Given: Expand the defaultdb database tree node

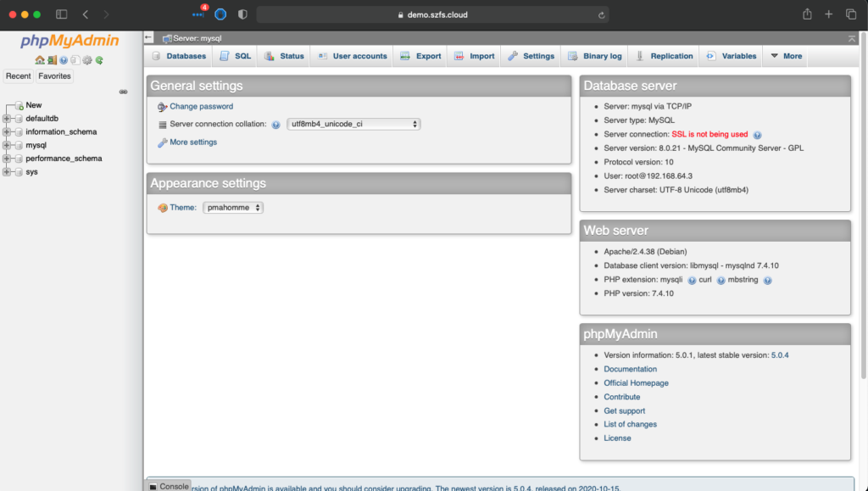Looking at the screenshot, I should (x=7, y=119).
